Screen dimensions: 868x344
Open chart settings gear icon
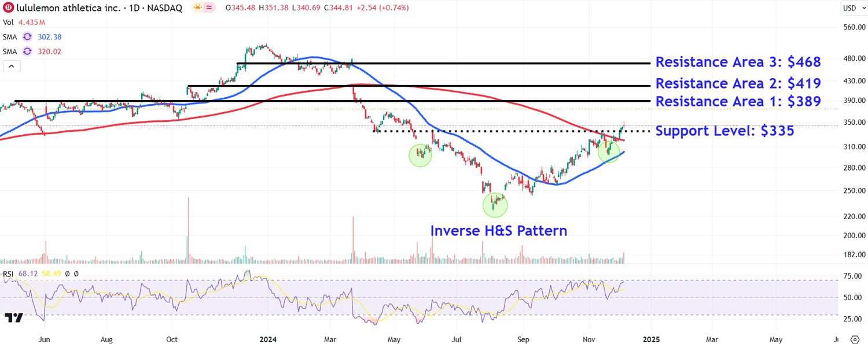[855, 338]
